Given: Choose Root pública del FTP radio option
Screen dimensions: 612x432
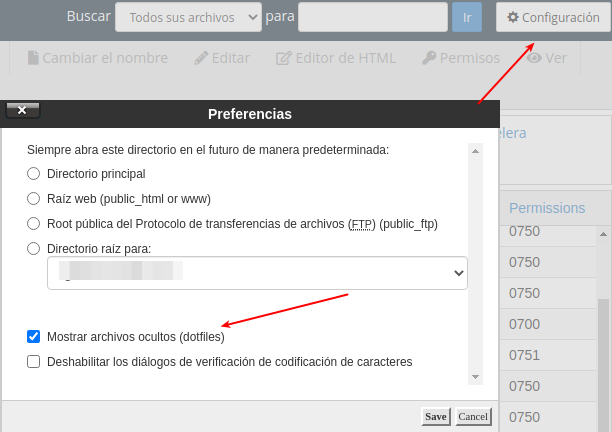Looking at the screenshot, I should (x=34, y=223).
